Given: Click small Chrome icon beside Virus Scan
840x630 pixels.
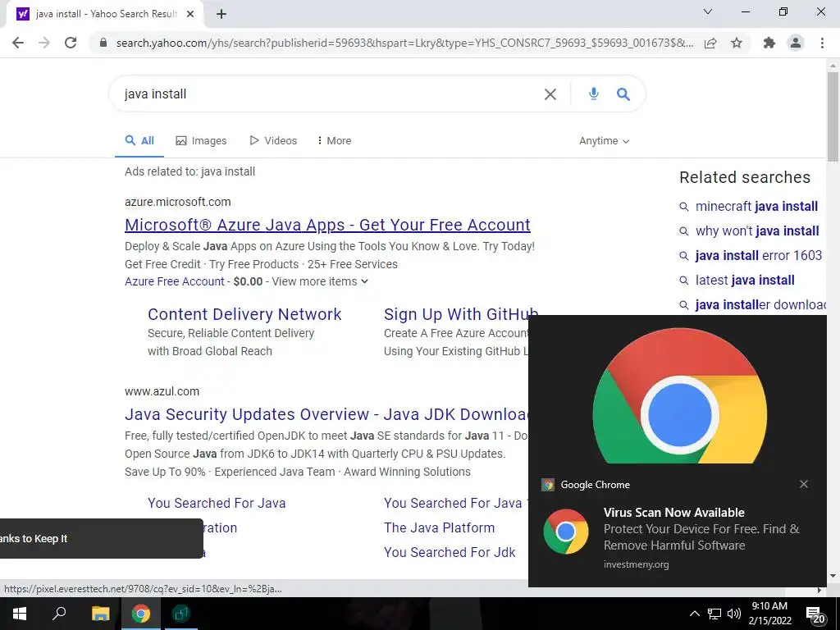Looking at the screenshot, I should point(566,532).
